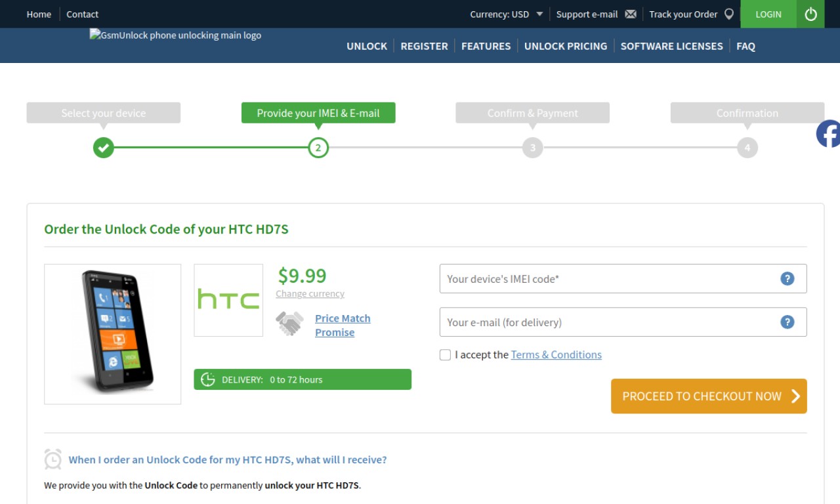Click the help icon in IMEI field

tap(787, 278)
